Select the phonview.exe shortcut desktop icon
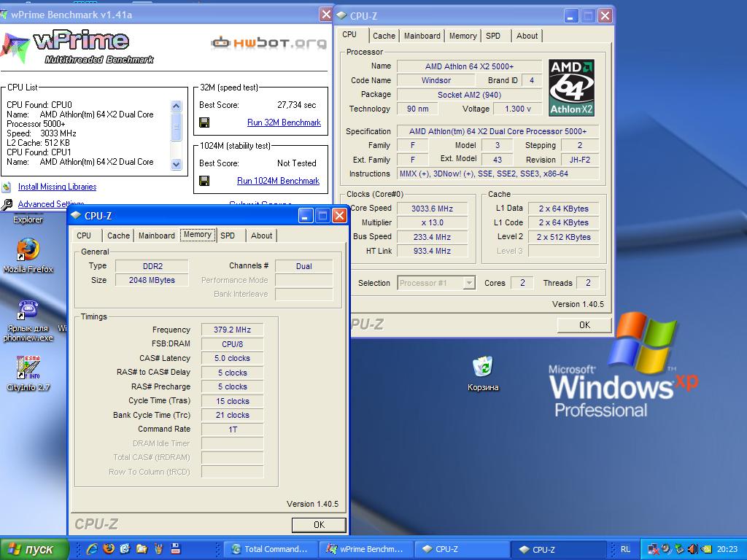Viewport: 747px width, 560px height. click(x=28, y=310)
